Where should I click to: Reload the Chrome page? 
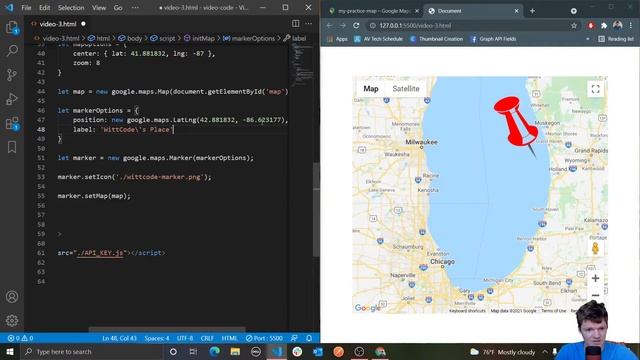pyautogui.click(x=356, y=25)
